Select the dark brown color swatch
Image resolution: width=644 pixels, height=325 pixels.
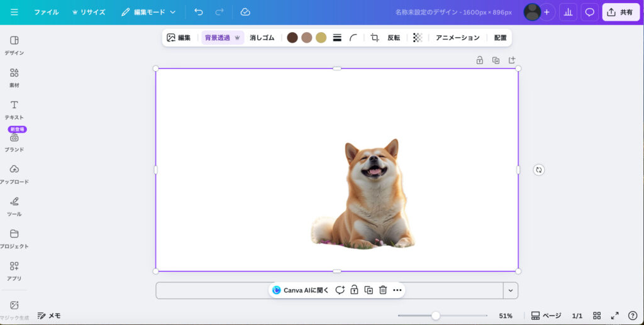(x=292, y=38)
